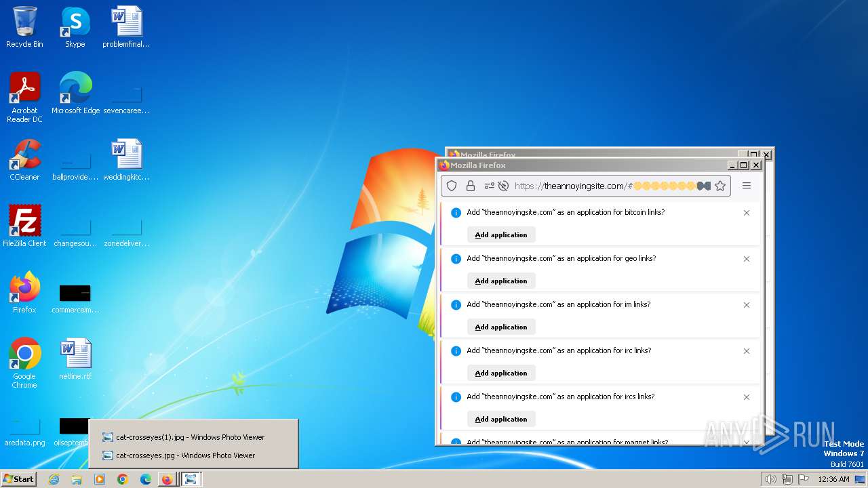The width and height of the screenshot is (868, 488).
Task: Select the CCleaner desktop shortcut
Action: [24, 160]
